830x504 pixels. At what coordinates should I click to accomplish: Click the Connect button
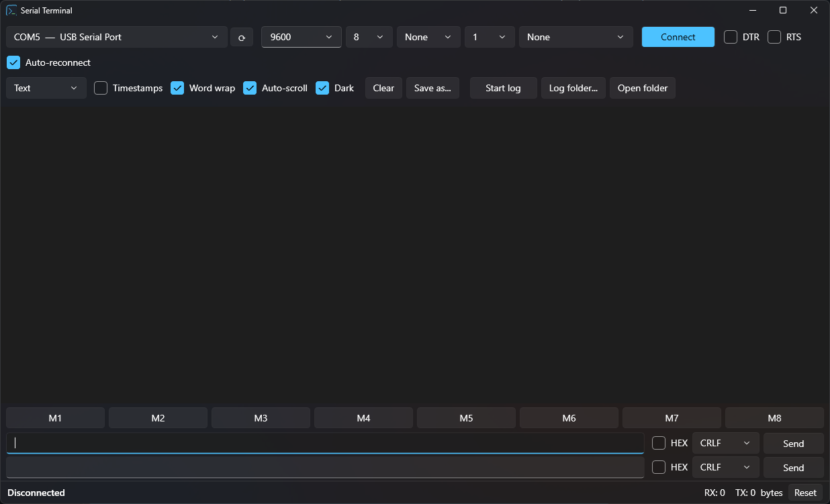tap(678, 37)
